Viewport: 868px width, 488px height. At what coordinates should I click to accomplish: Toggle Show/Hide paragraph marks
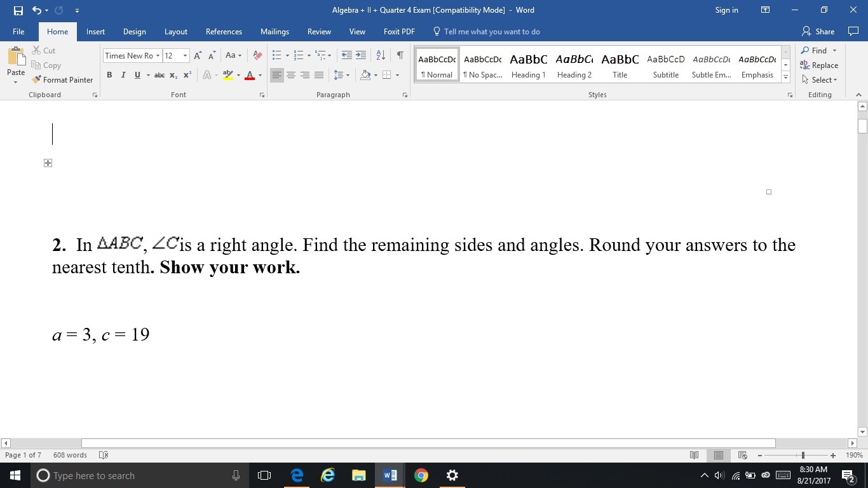pyautogui.click(x=400, y=56)
